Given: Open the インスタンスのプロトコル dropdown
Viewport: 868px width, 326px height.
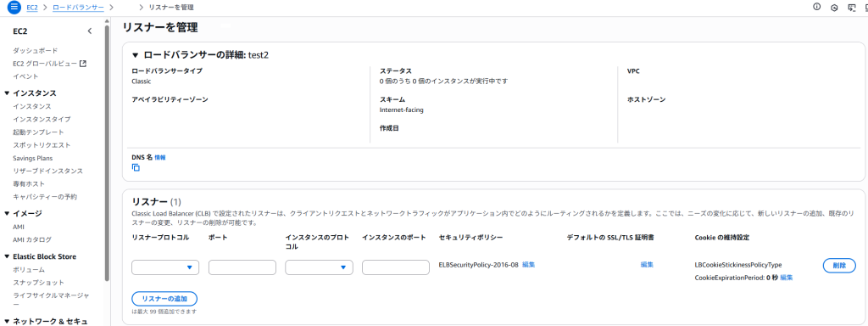Looking at the screenshot, I should tap(319, 267).
